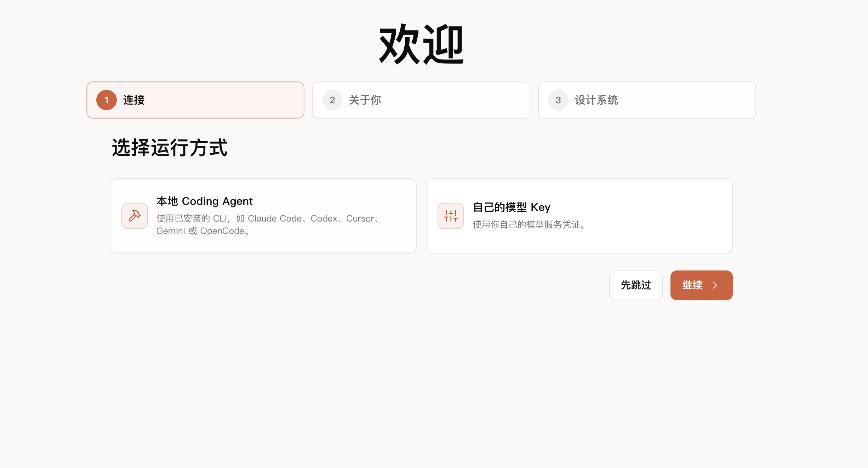Click the 先跳过 skip button
Image resolution: width=868 pixels, height=468 pixels.
point(636,285)
